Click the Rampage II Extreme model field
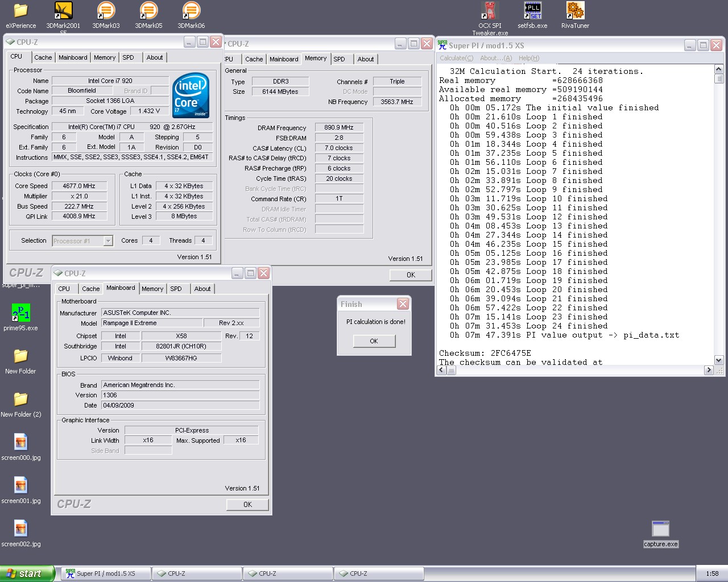Image resolution: width=728 pixels, height=582 pixels. click(153, 323)
